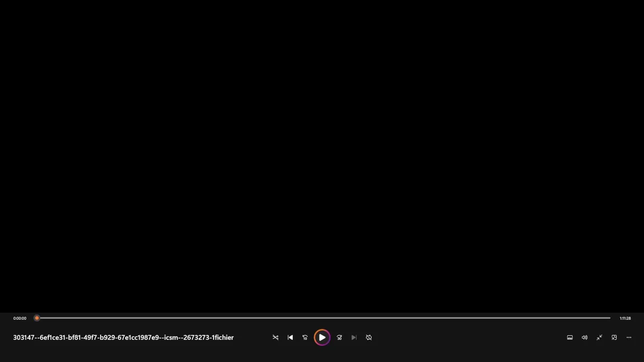Screen dimensions: 644x362
Task: Start playback with the Play button
Action: [x=322, y=337]
